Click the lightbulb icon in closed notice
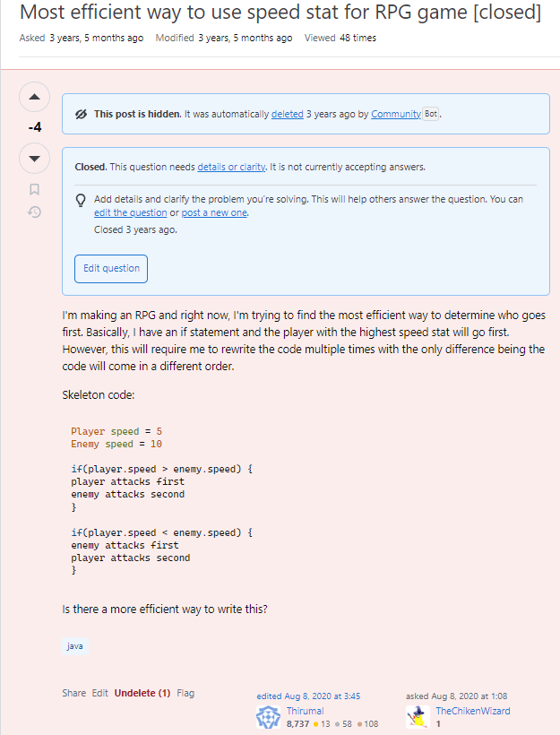 (81, 200)
